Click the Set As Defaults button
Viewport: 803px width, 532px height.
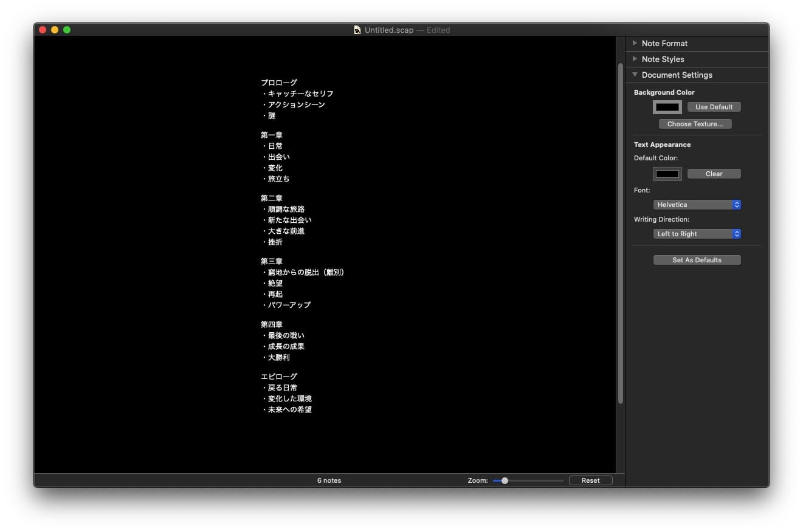[x=697, y=259]
